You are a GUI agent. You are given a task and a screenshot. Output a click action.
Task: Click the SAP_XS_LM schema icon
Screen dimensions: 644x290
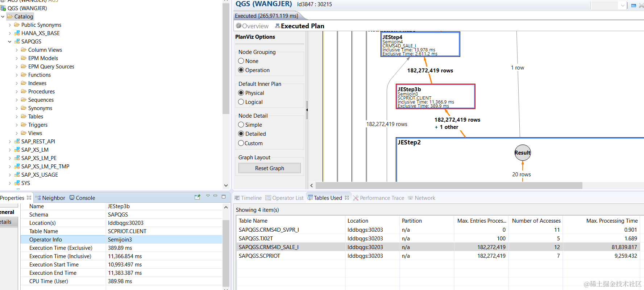pyautogui.click(x=17, y=150)
